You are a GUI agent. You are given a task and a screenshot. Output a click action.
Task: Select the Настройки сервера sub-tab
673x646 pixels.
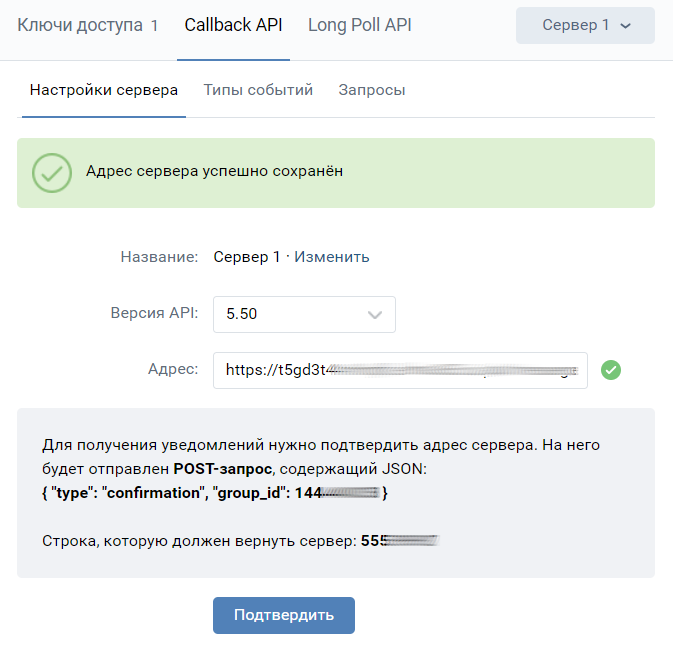(104, 90)
